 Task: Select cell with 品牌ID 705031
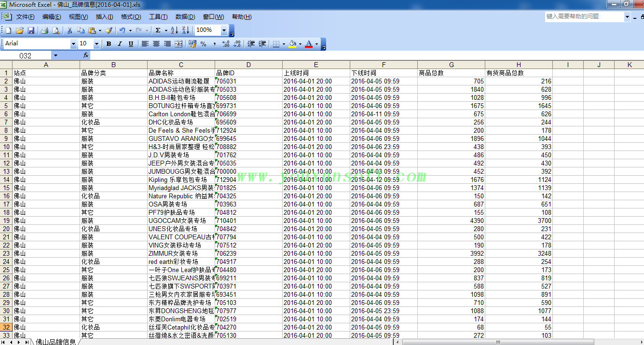click(248, 81)
